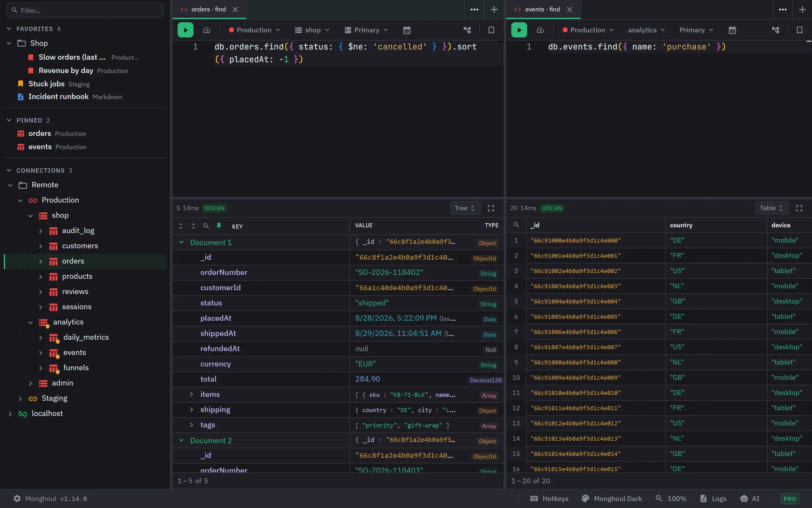Open shop database dropdown
Viewport: 812px width, 508px height.
click(312, 30)
